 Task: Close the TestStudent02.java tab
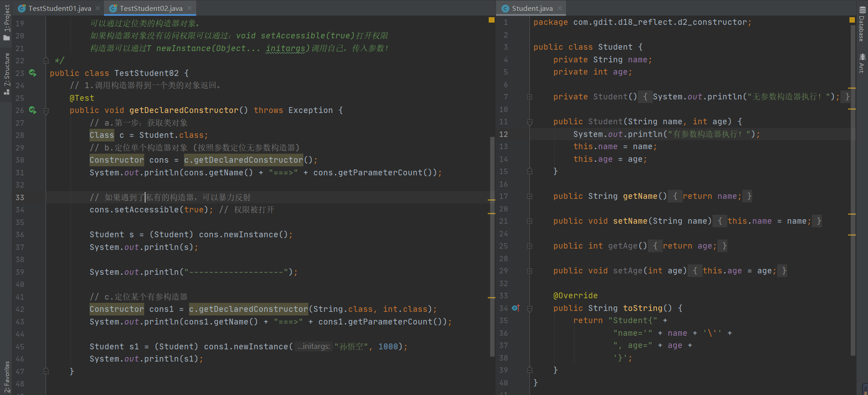tap(189, 8)
